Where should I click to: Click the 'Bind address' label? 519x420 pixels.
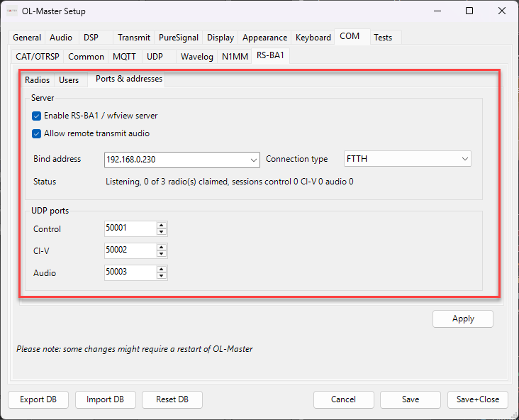(57, 159)
